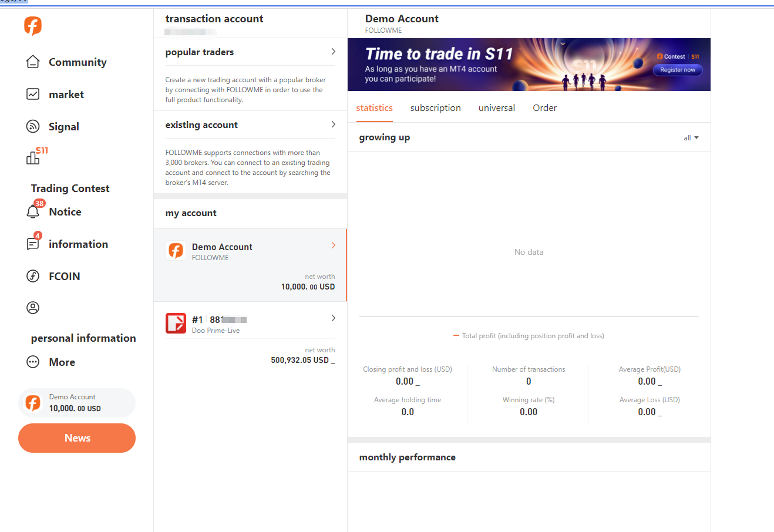This screenshot has height=532, width=774.
Task: Click the FOLLOWME logo icon
Action: pyautogui.click(x=33, y=26)
